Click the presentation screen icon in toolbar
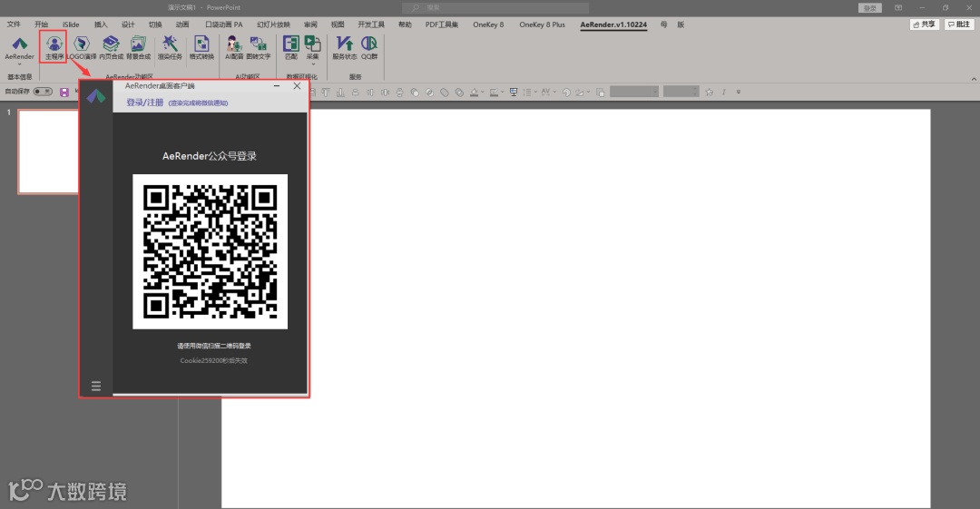This screenshot has height=509, width=980. coord(513,92)
